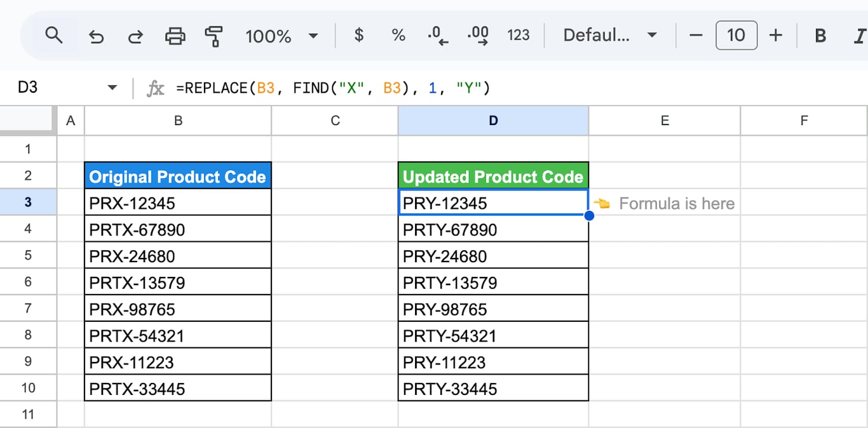This screenshot has height=428, width=868.
Task: Increase decimal places
Action: 478,36
